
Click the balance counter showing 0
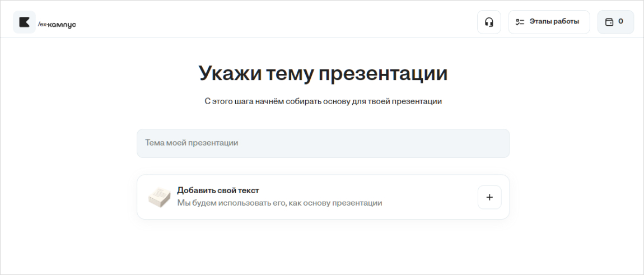pyautogui.click(x=620, y=21)
